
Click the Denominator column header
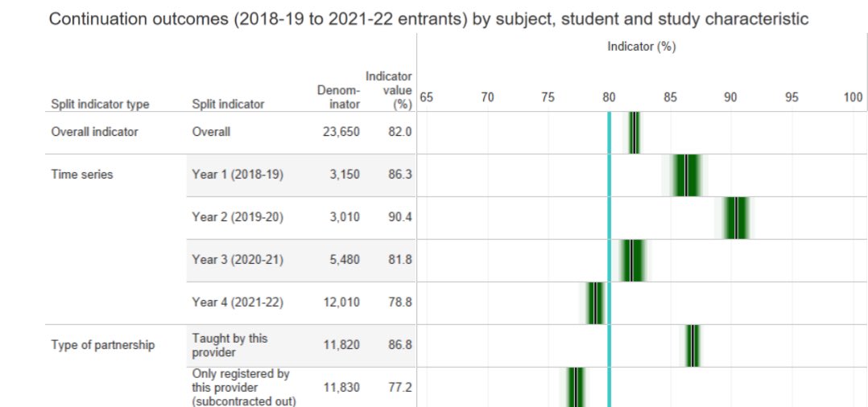338,97
